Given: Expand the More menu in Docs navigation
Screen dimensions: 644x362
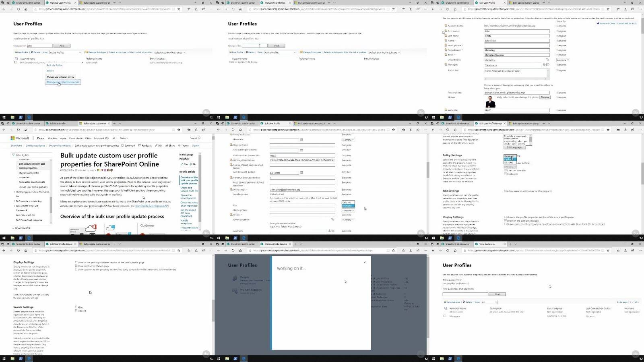Looking at the screenshot, I should click(124, 138).
